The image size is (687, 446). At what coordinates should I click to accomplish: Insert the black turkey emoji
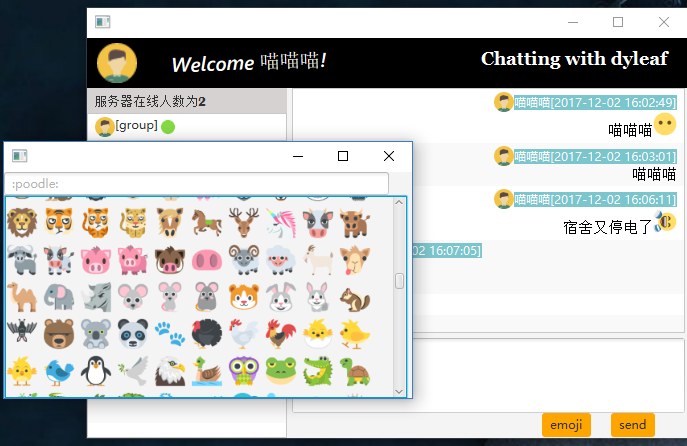207,334
